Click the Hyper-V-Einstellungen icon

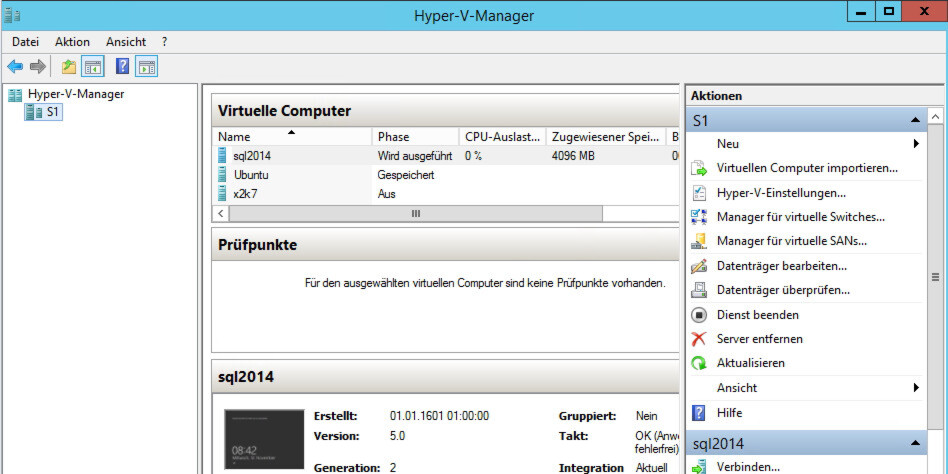point(699,193)
